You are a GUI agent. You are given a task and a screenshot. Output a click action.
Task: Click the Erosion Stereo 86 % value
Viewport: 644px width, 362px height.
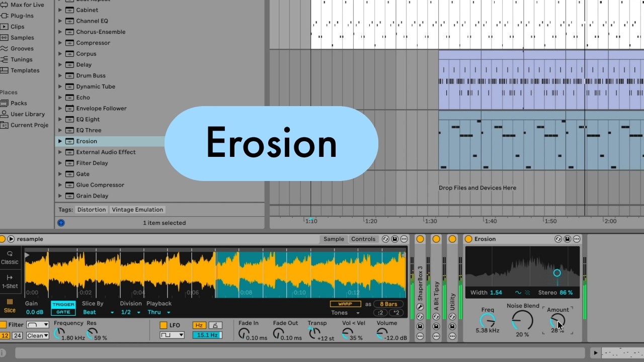(566, 292)
